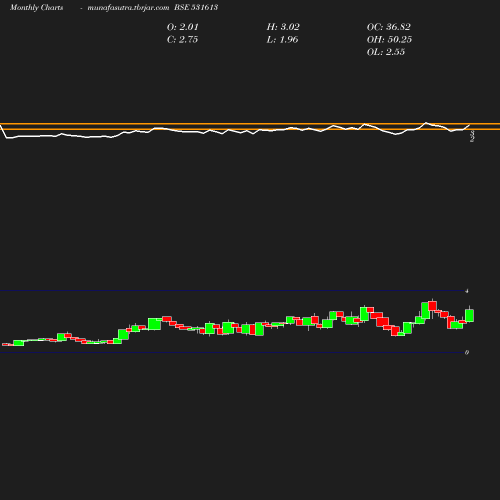Viewport: 500px width, 500px height.
Task: Click the 'OH: 50.25' reading
Action: tap(389, 39)
